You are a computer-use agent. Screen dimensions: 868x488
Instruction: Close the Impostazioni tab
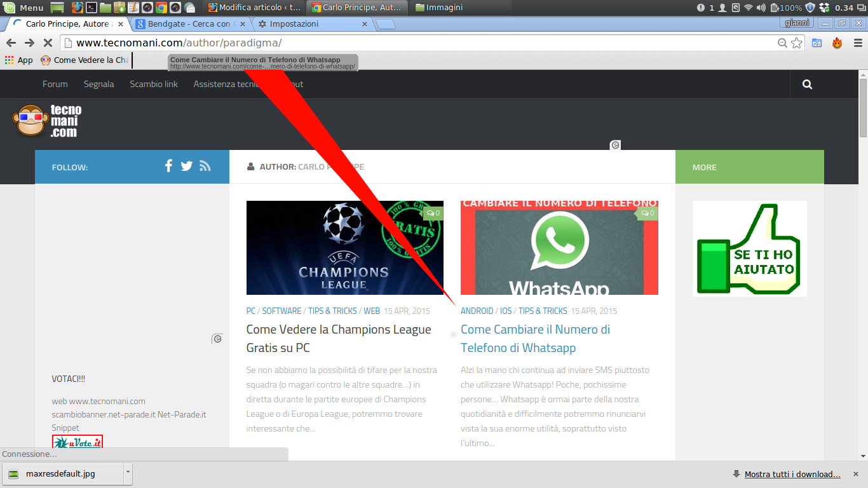pyautogui.click(x=365, y=24)
